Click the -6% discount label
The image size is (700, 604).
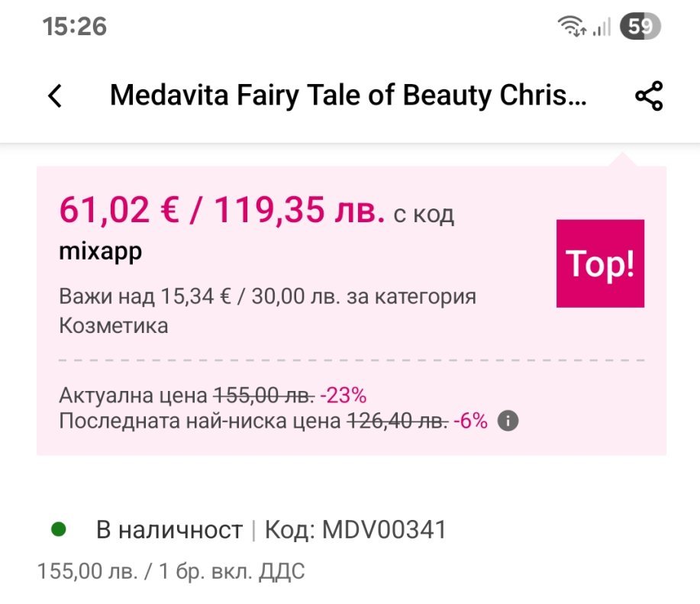pyautogui.click(x=470, y=421)
